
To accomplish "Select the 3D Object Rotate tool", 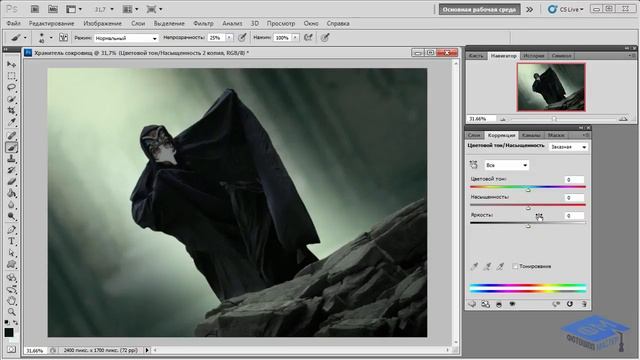I will pos(11,278).
